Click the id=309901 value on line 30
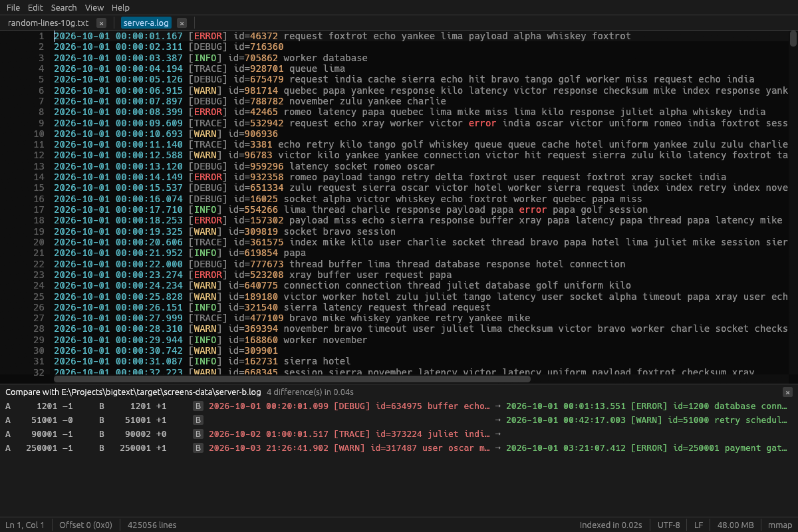 coord(253,350)
